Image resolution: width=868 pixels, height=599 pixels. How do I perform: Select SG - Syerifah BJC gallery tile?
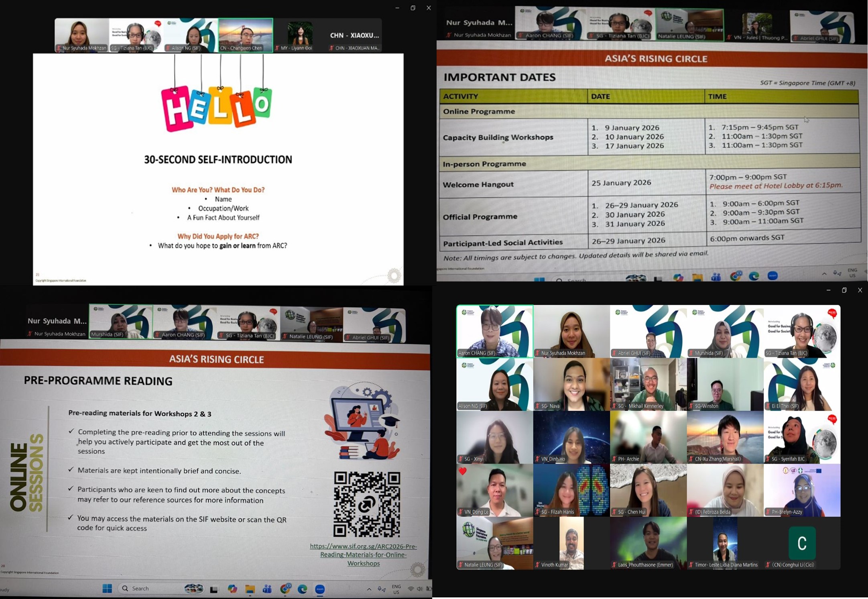[x=802, y=437]
